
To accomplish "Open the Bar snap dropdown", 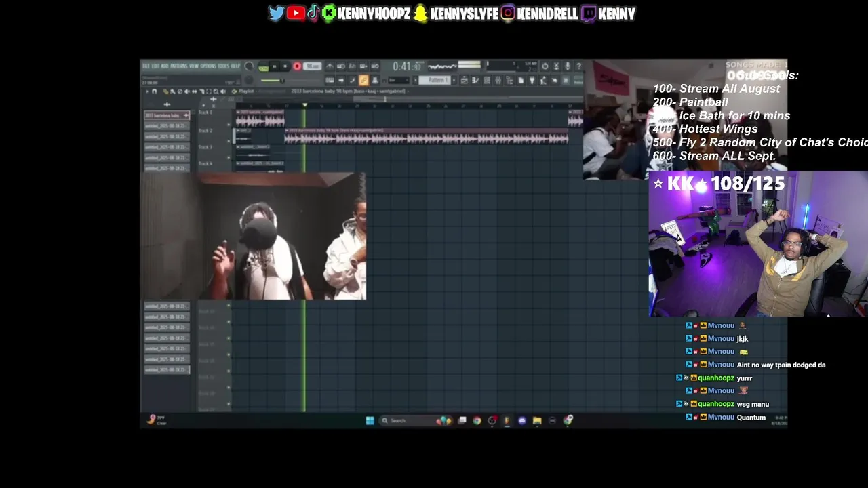I will tap(399, 80).
